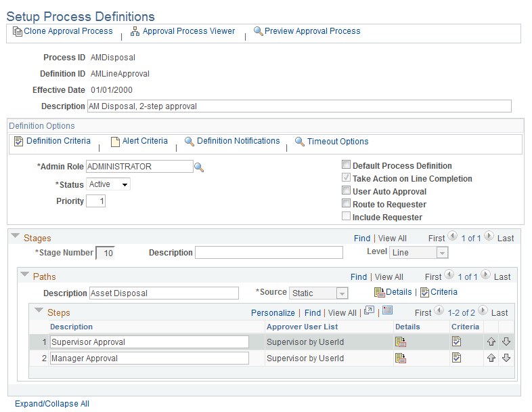Click the Timeout Options magnifier icon
This screenshot has width=532, height=412.
tap(300, 142)
